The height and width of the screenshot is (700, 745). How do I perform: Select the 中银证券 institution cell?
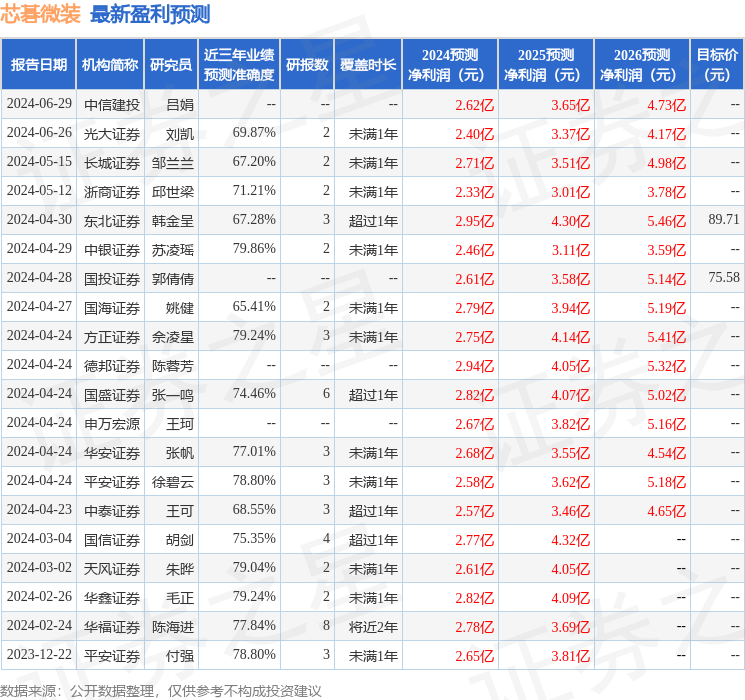coord(112,250)
